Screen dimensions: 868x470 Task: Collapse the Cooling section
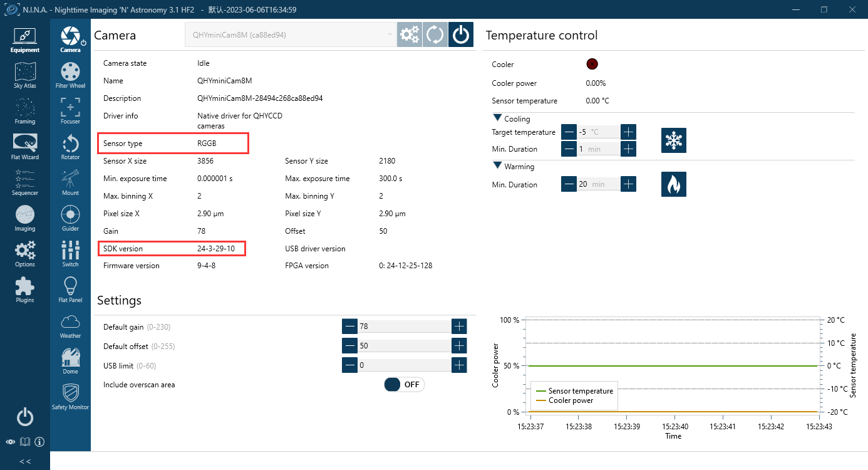coord(498,118)
